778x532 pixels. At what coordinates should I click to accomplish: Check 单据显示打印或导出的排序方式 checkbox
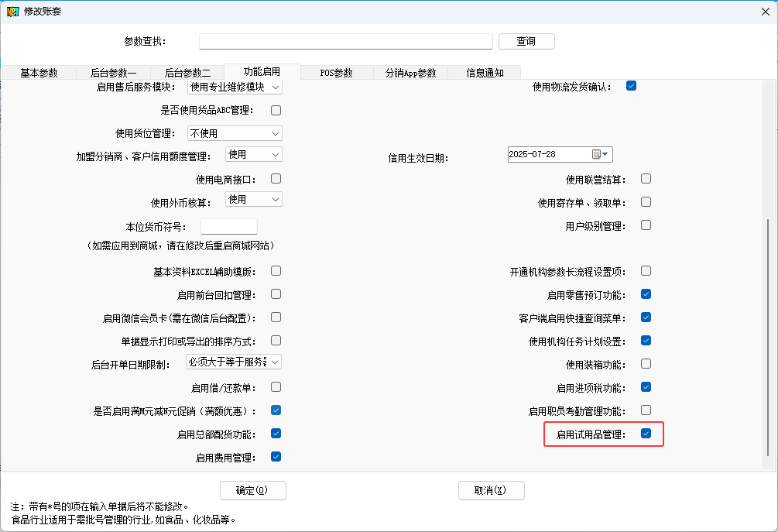tap(276, 341)
